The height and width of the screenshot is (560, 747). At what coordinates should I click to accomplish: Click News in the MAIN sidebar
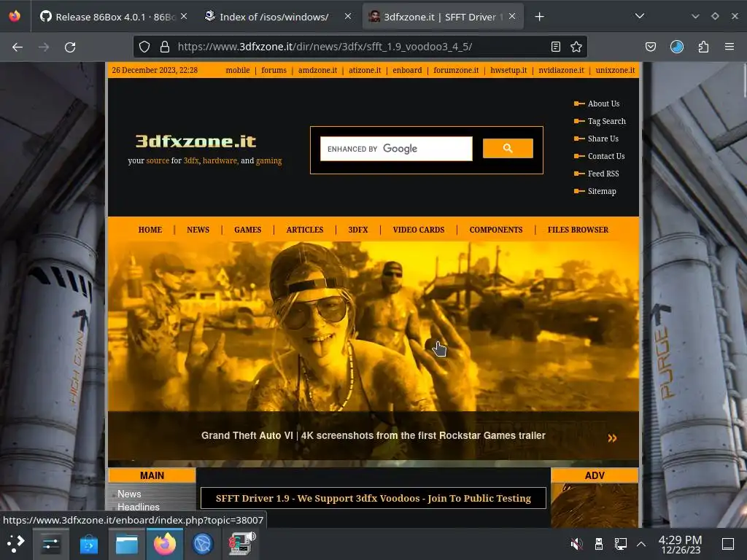[129, 494]
